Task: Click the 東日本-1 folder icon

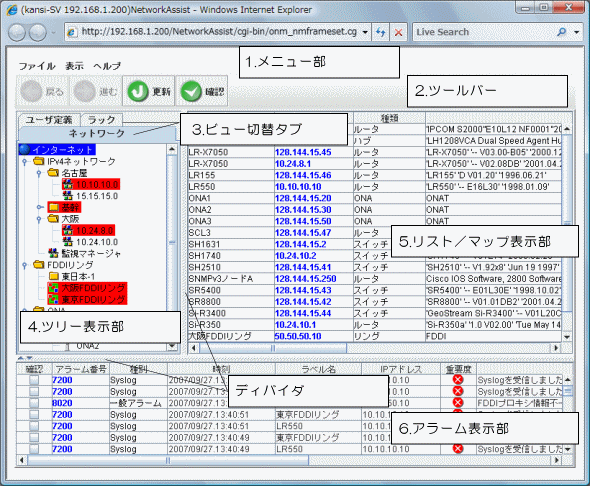Action: [53, 276]
